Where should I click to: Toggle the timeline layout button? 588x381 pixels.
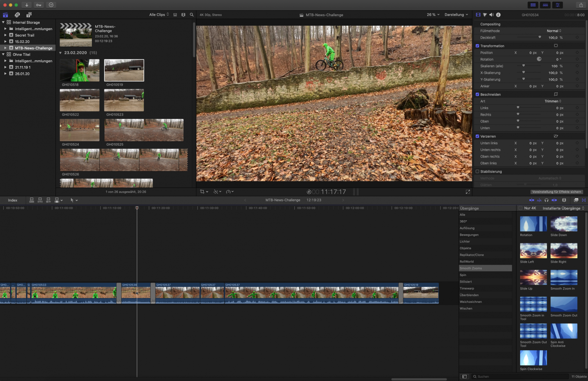pyautogui.click(x=545, y=5)
